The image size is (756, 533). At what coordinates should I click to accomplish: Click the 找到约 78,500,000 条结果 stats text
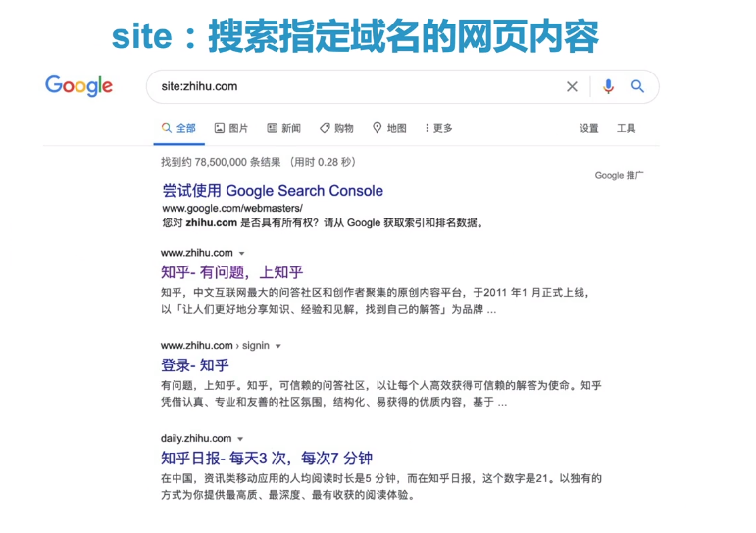[x=221, y=162]
